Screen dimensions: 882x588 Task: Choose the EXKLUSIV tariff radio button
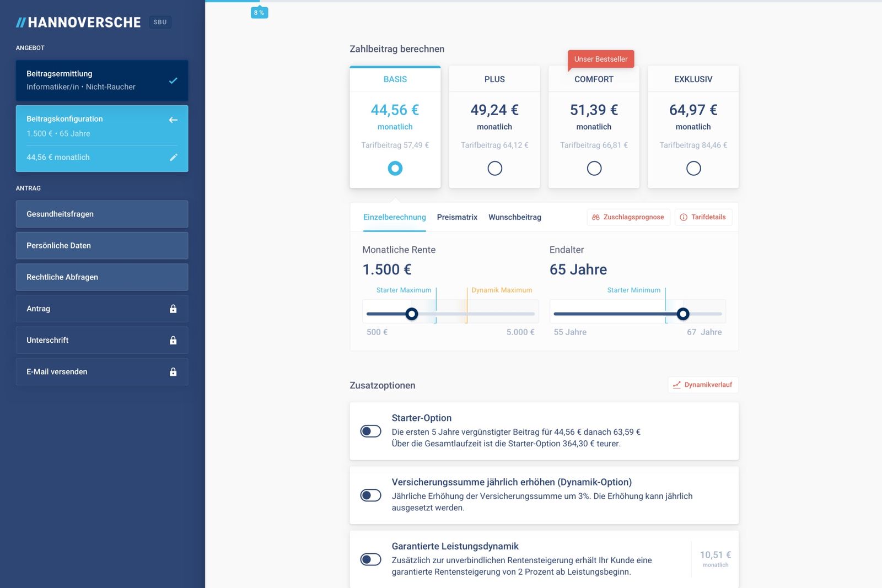[x=693, y=168]
